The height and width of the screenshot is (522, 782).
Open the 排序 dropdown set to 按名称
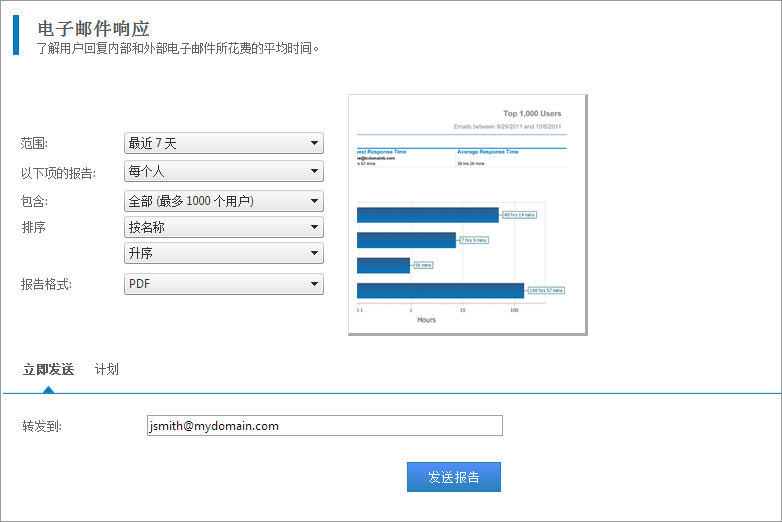(x=223, y=227)
